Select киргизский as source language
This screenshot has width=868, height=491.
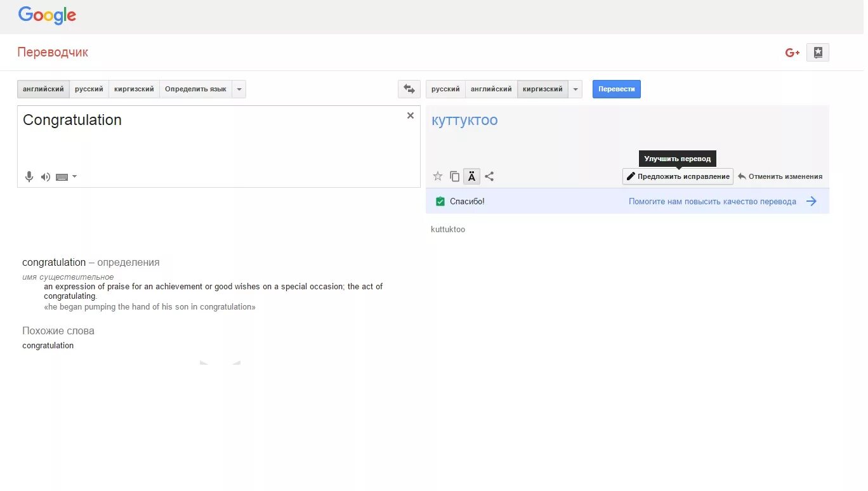point(134,89)
